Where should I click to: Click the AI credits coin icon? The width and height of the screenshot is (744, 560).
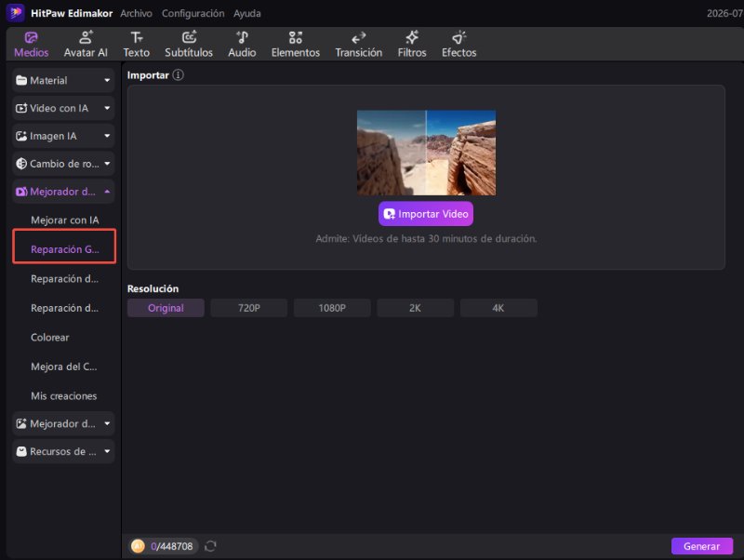click(x=138, y=546)
